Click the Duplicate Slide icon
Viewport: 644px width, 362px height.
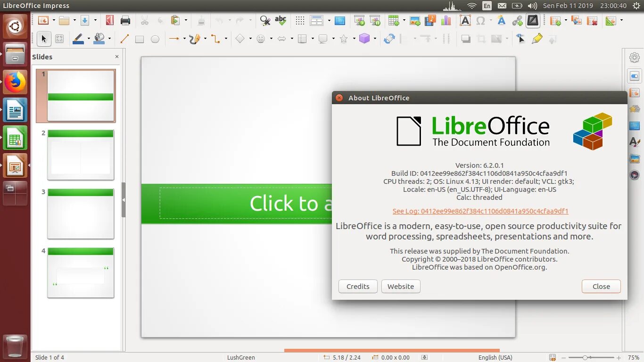click(x=576, y=20)
